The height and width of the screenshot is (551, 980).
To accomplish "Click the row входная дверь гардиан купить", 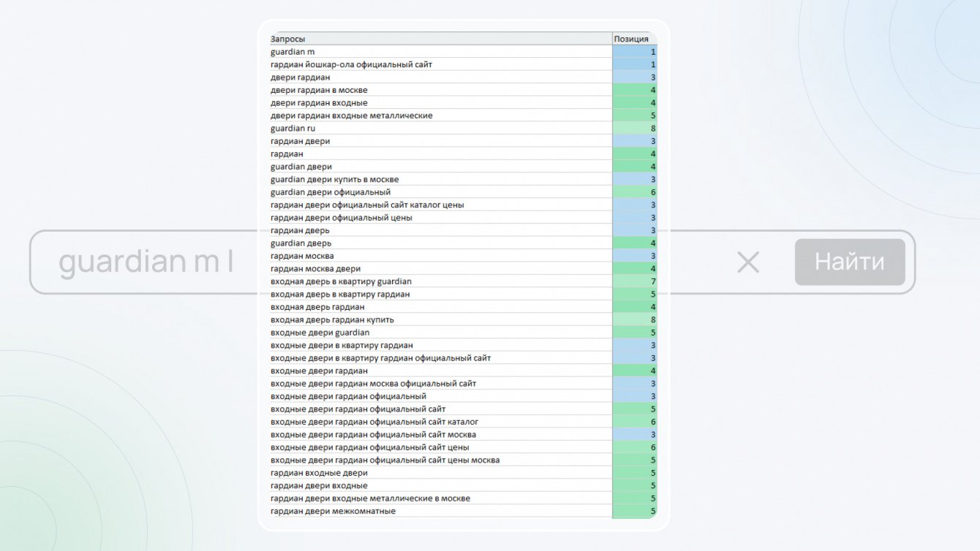I will pyautogui.click(x=463, y=319).
